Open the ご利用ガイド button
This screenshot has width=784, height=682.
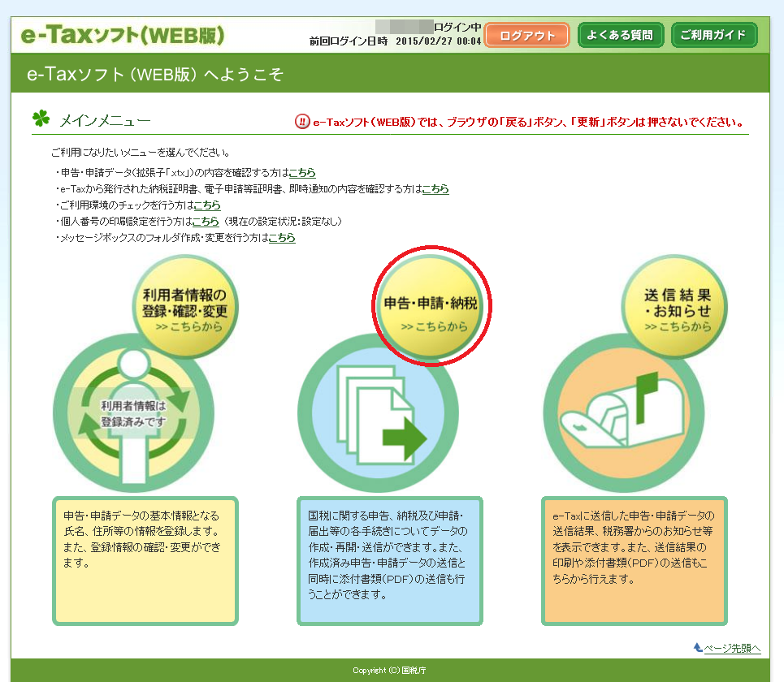714,36
